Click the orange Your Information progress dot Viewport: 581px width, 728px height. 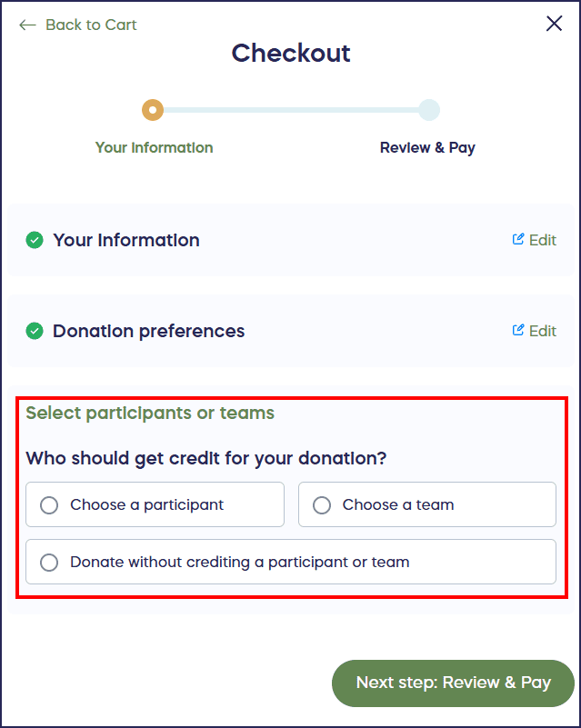coord(153,110)
